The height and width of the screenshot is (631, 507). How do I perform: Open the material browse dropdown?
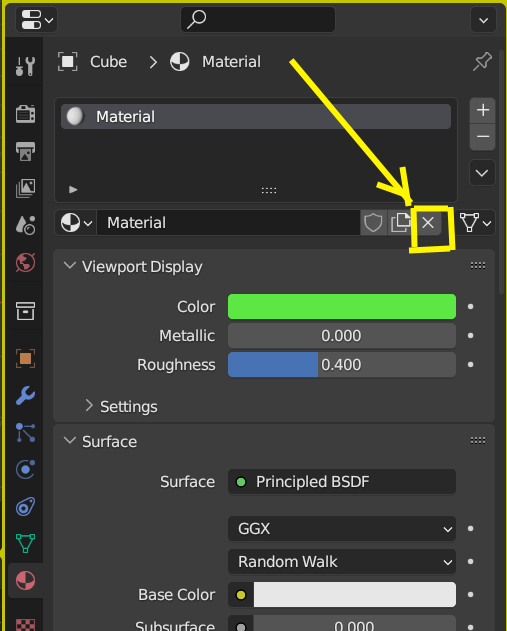pos(76,222)
